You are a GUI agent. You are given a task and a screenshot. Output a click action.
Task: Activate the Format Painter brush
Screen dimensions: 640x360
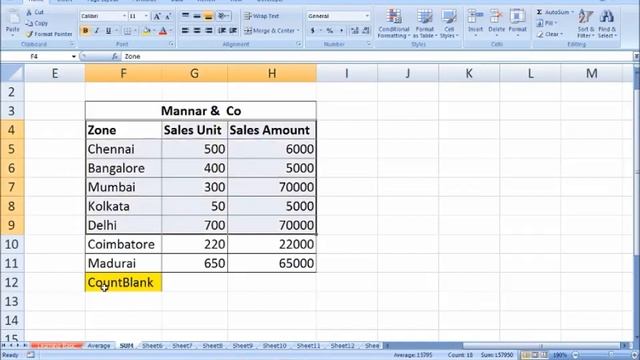point(29,34)
